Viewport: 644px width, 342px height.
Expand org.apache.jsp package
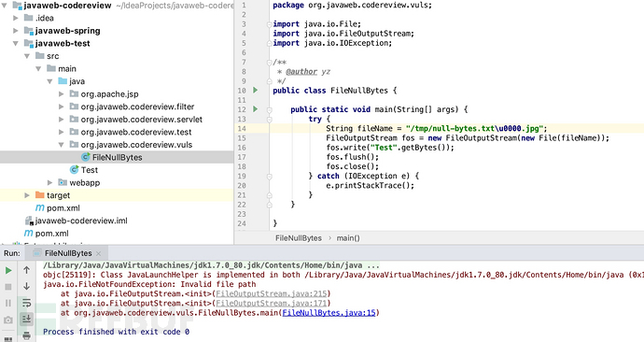62,94
